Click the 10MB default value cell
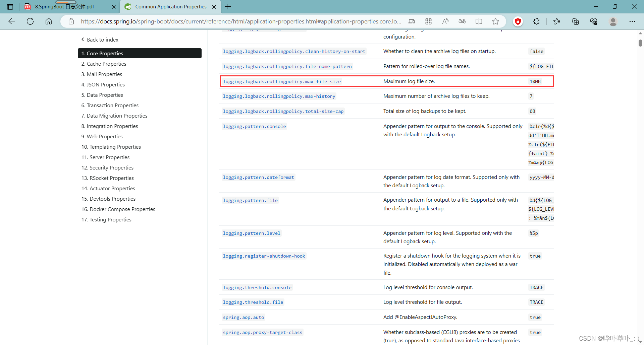 click(535, 81)
